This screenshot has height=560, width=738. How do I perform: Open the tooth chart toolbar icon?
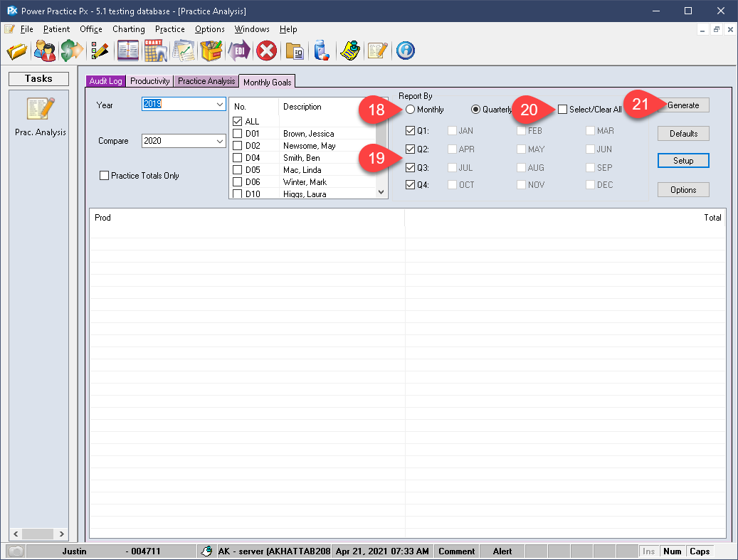click(x=156, y=51)
